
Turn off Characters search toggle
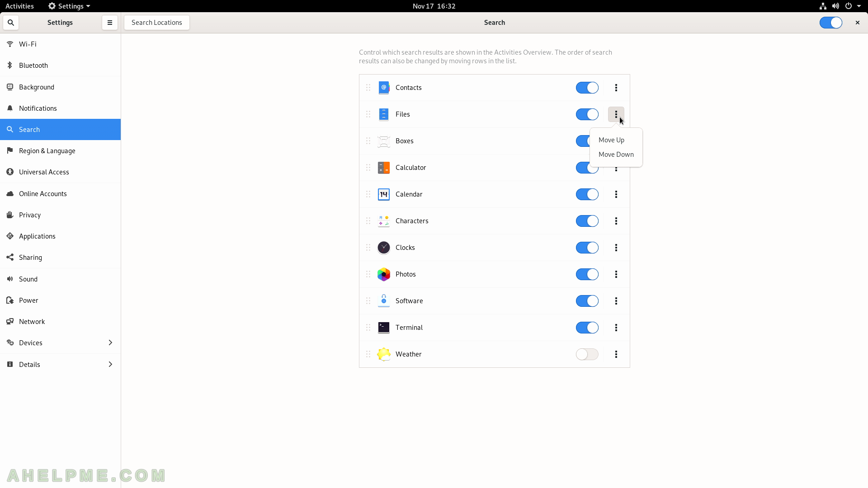pyautogui.click(x=587, y=221)
